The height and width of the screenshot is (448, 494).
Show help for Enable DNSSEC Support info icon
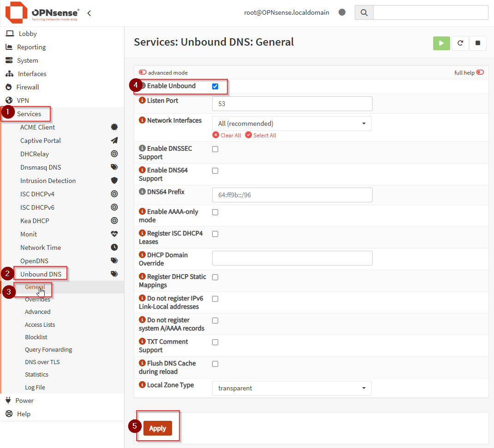(x=142, y=148)
